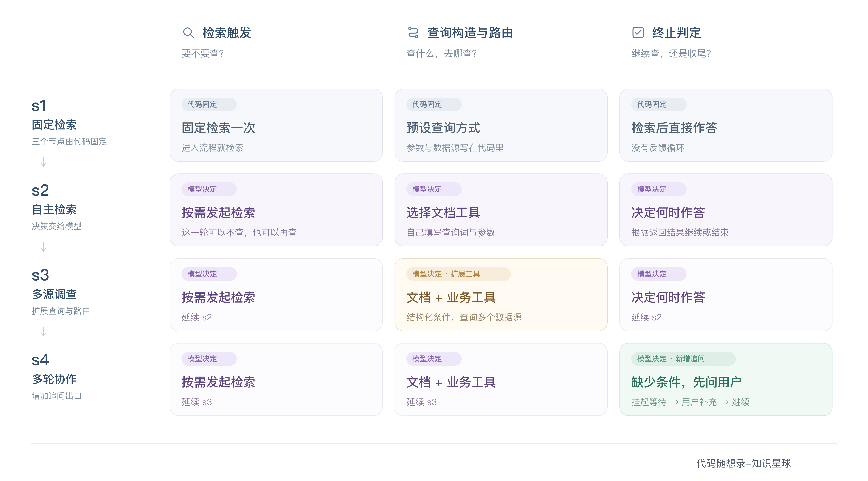The image size is (868, 481).
Task: Click the text 三个节点由代码固定
Action: [69, 141]
